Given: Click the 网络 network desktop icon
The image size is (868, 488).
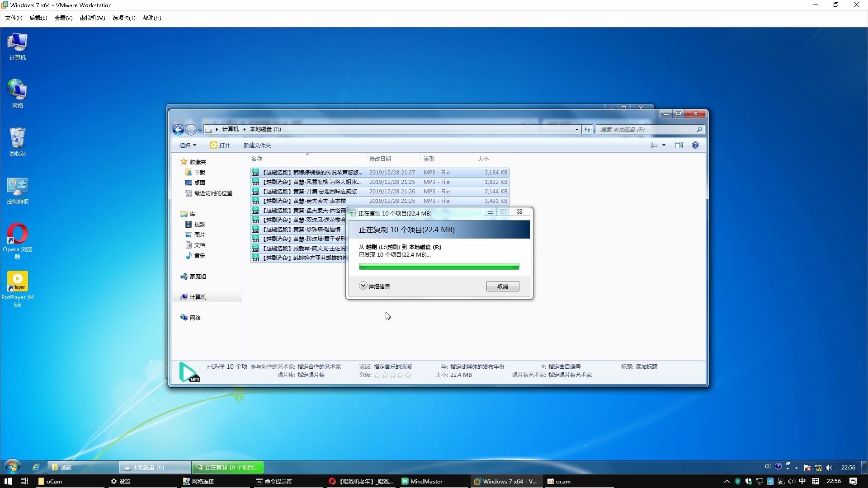Looking at the screenshot, I should pyautogui.click(x=17, y=92).
